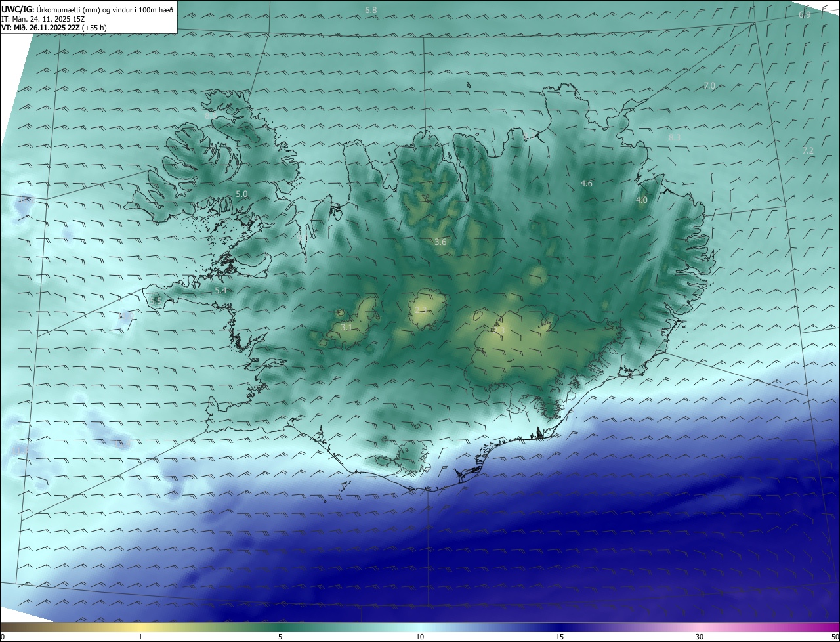Click the 5.4 value label on the map
Viewport: 840px width, 642px height.
tap(220, 290)
